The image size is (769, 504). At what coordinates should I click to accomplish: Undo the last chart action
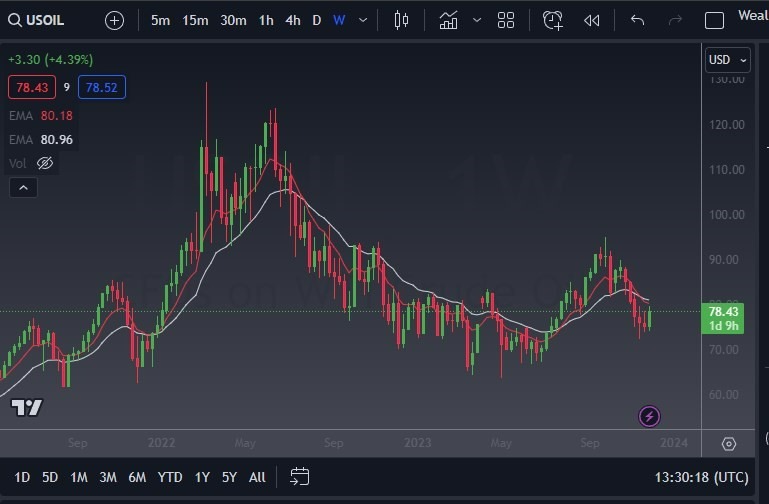coord(637,21)
